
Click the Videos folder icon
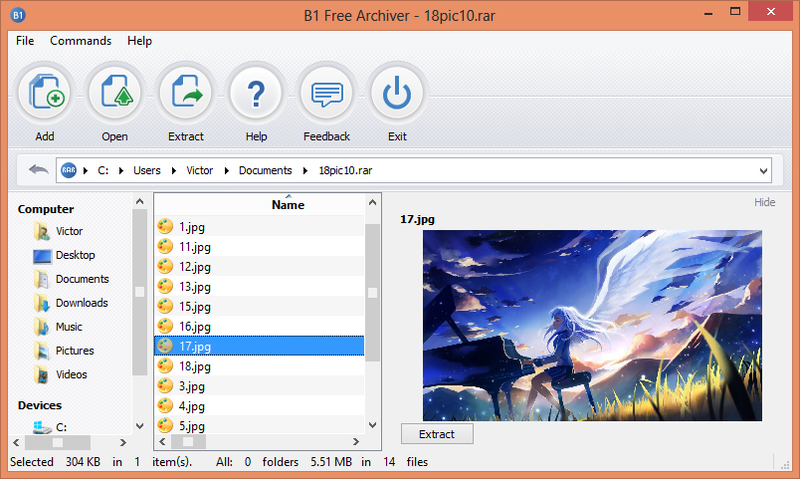click(42, 374)
